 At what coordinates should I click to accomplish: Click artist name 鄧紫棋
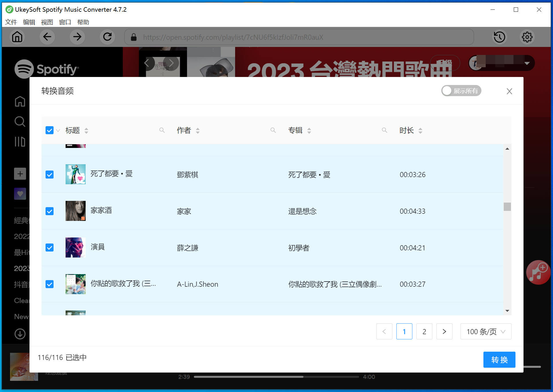pyautogui.click(x=188, y=175)
